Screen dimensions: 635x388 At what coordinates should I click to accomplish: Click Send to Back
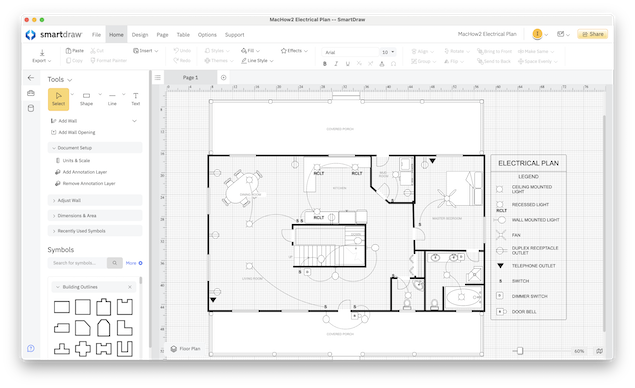pos(494,61)
